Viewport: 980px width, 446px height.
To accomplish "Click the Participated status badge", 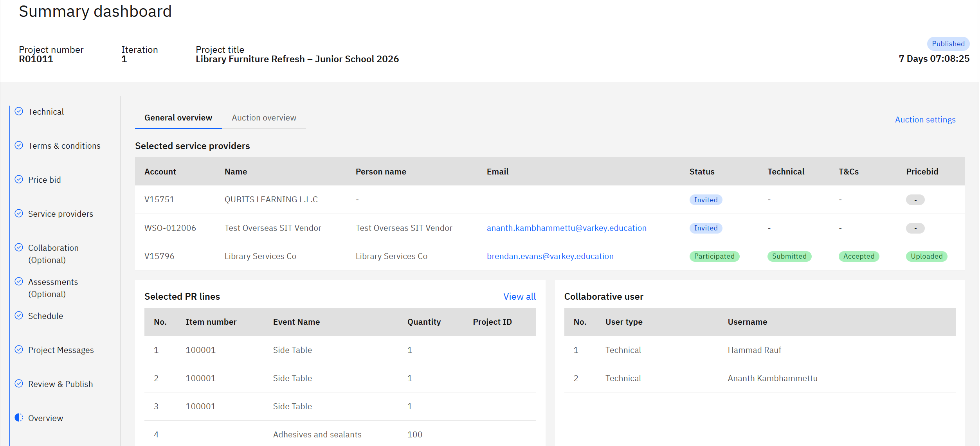I will pos(714,256).
